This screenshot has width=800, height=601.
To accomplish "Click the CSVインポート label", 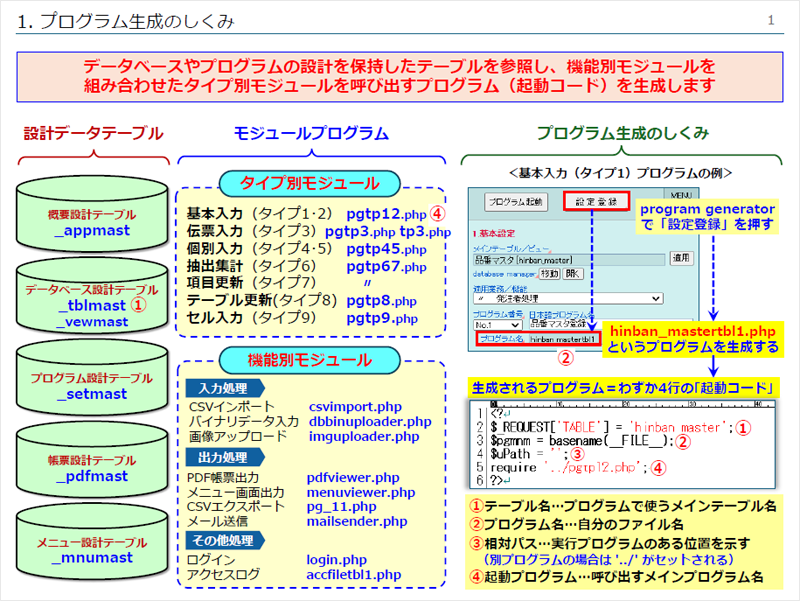I will click(x=232, y=407).
